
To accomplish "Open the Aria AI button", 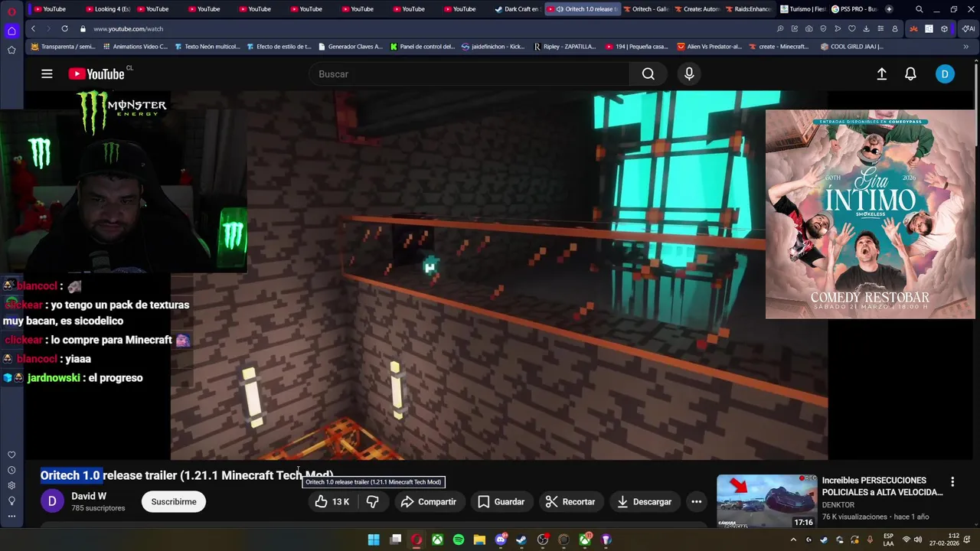I will [x=969, y=28].
